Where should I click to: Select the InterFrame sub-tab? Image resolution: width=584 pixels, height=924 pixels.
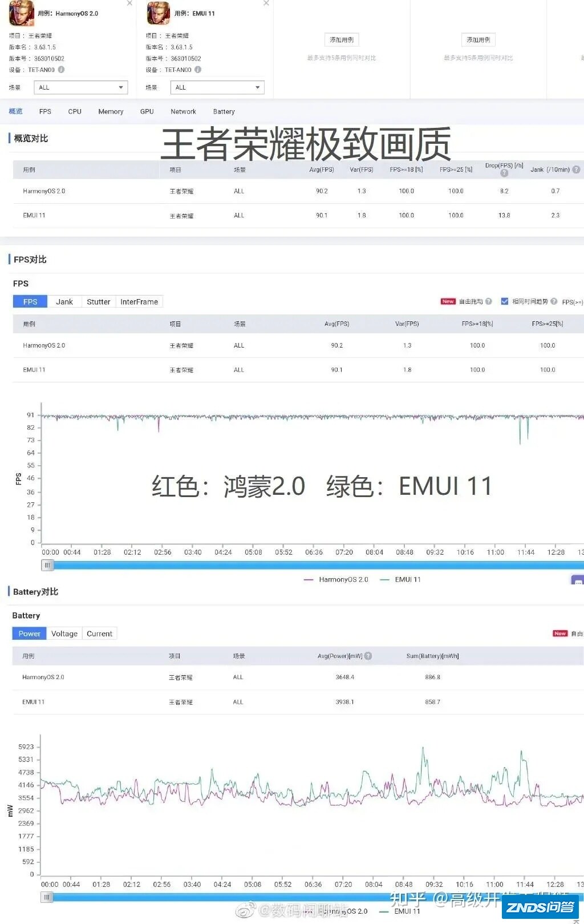139,302
